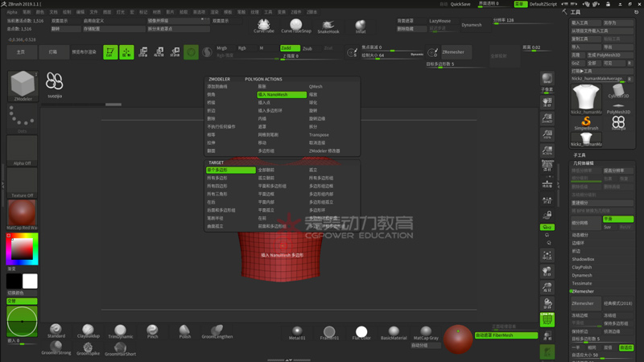Click the ClayBuildup brush in bottom shelf

[88, 330]
